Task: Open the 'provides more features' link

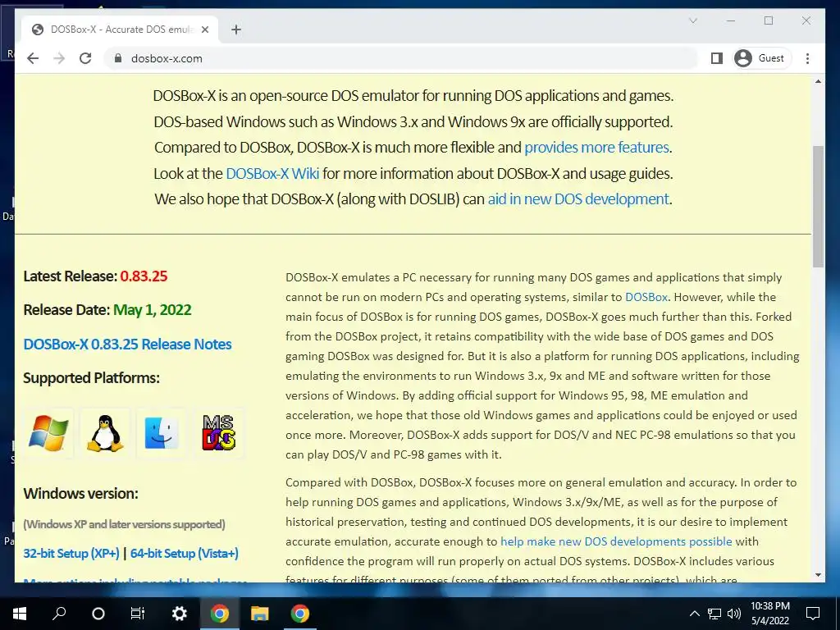Action: click(x=597, y=148)
